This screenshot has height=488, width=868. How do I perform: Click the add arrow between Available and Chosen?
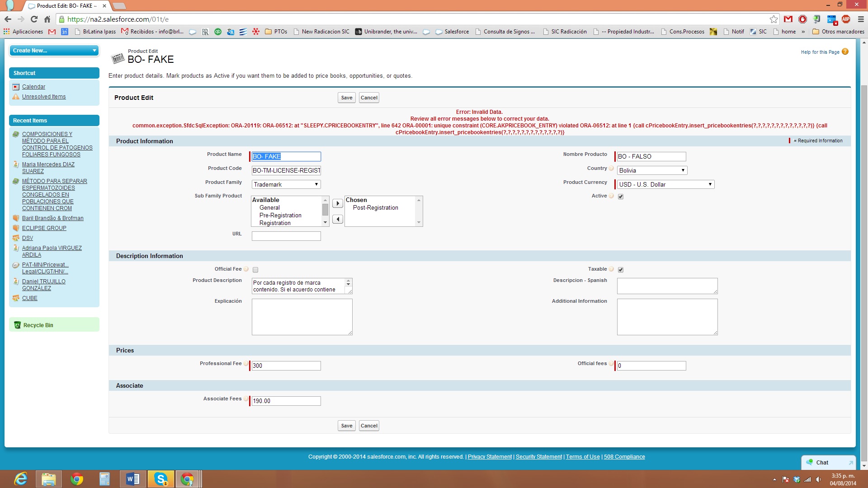[337, 204]
